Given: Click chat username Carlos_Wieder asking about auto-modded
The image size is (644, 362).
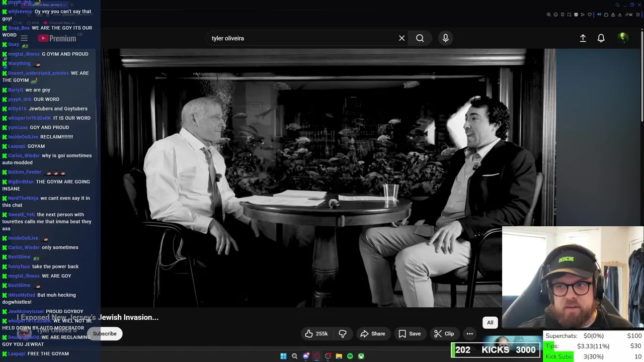Looking at the screenshot, I should [24, 156].
